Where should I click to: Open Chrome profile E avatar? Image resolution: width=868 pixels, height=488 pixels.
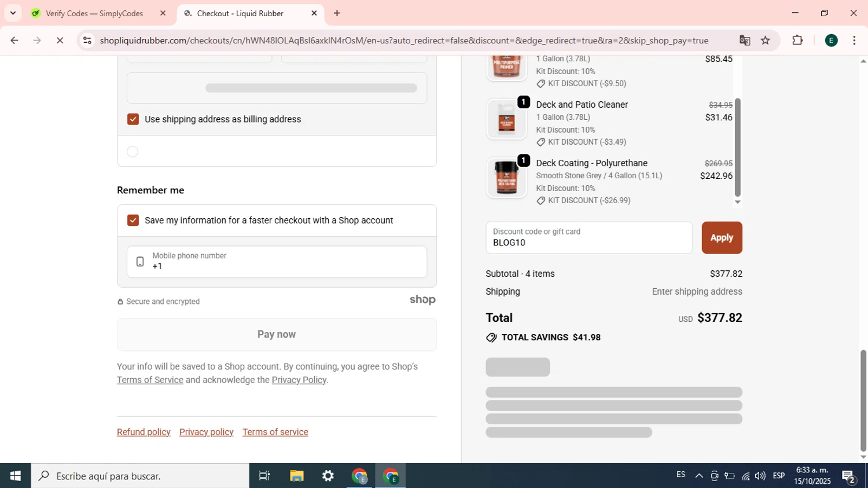tap(832, 41)
